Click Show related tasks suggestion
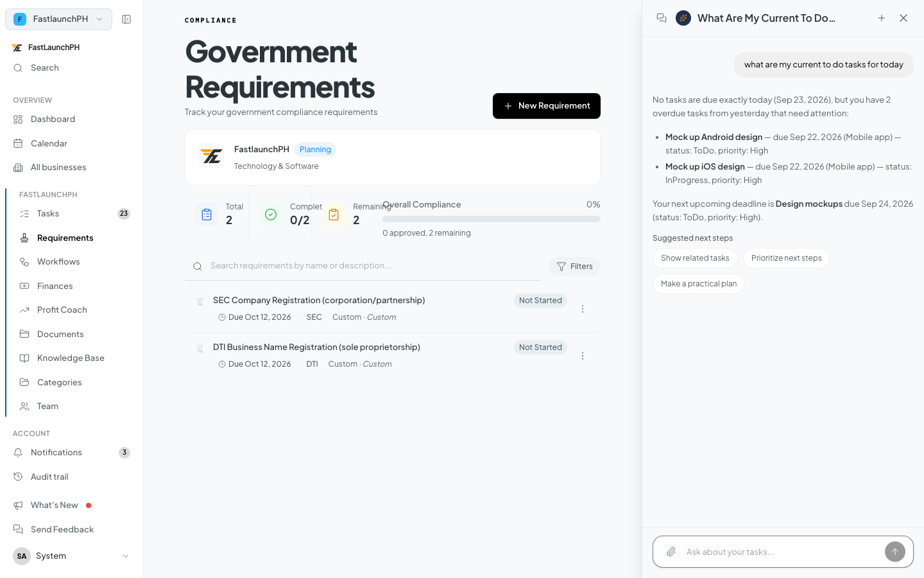The image size is (924, 578). pyautogui.click(x=695, y=258)
